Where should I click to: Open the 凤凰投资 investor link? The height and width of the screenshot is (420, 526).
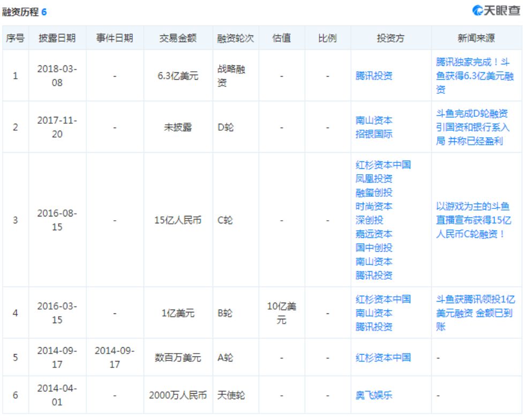374,179
